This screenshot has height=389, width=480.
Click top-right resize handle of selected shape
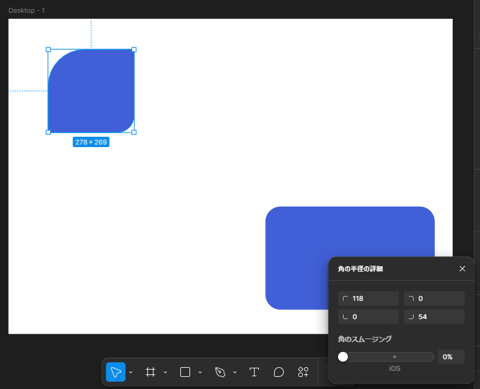(134, 50)
